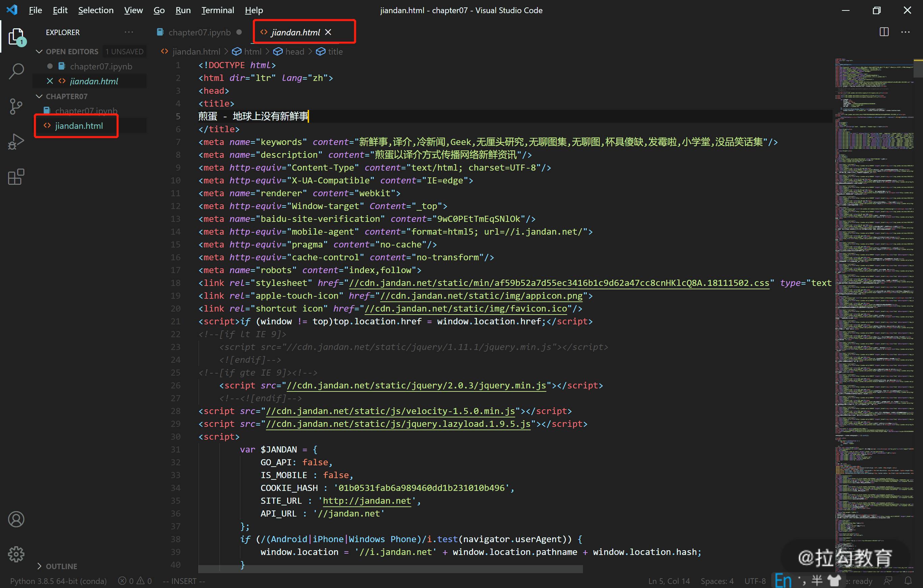
Task: Click the notifications bell icon
Action: (908, 581)
